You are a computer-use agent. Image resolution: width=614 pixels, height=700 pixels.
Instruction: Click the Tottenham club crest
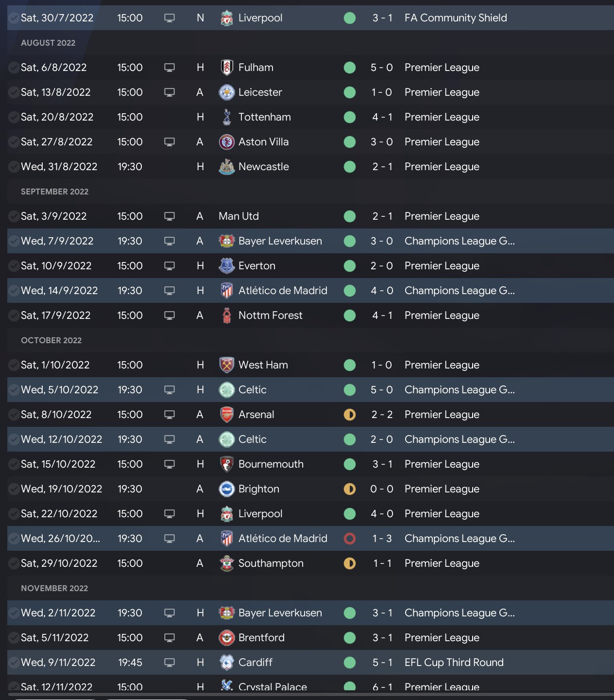coord(226,117)
